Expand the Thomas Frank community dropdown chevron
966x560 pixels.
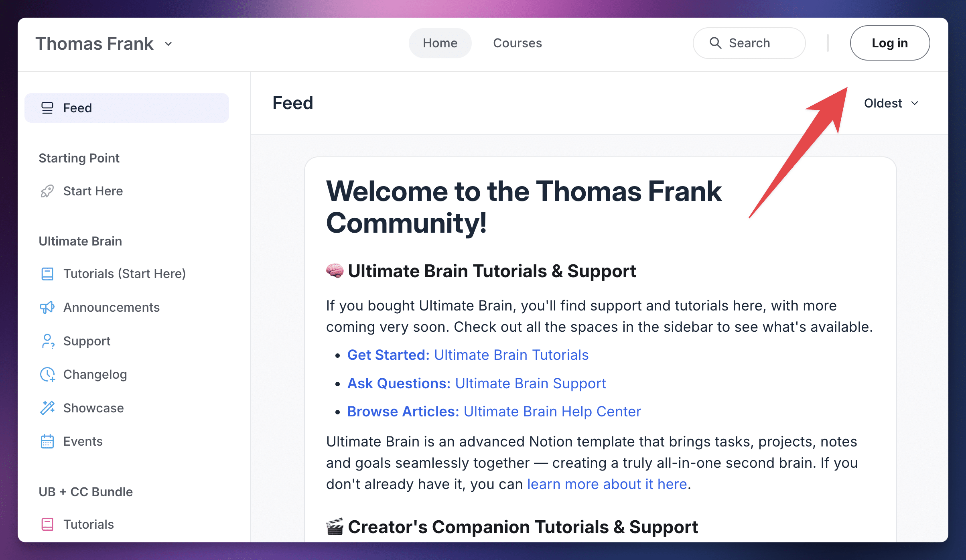tap(168, 44)
